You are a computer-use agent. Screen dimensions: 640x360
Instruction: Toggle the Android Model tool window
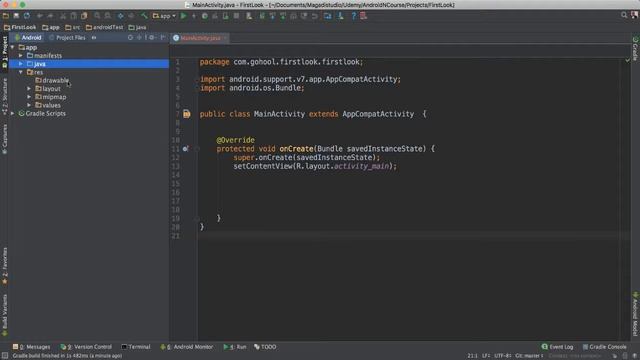click(635, 314)
